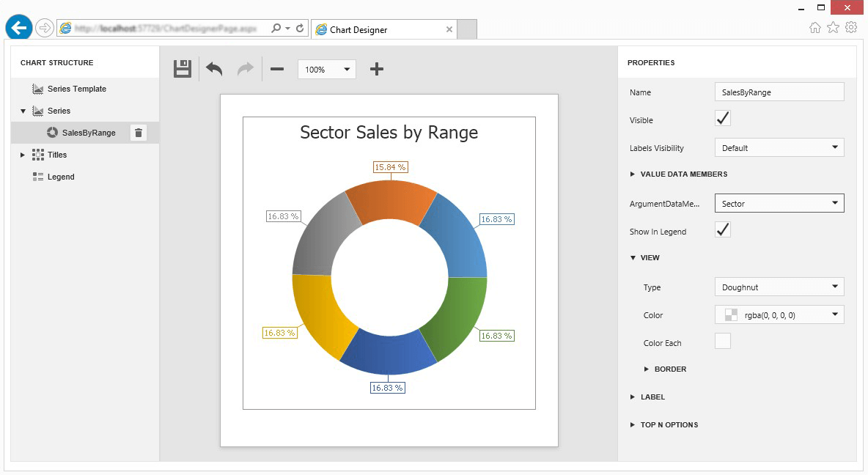Refresh the page in address bar
Viewport: 868px width, 475px height.
(x=300, y=29)
